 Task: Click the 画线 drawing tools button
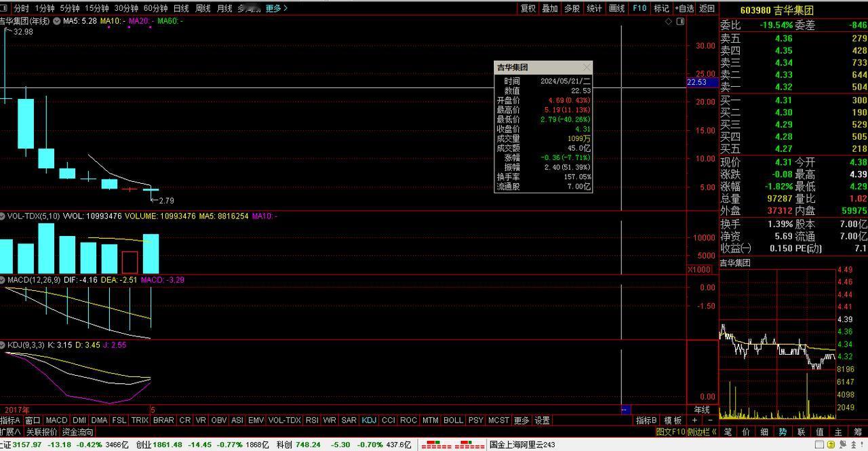coord(617,8)
